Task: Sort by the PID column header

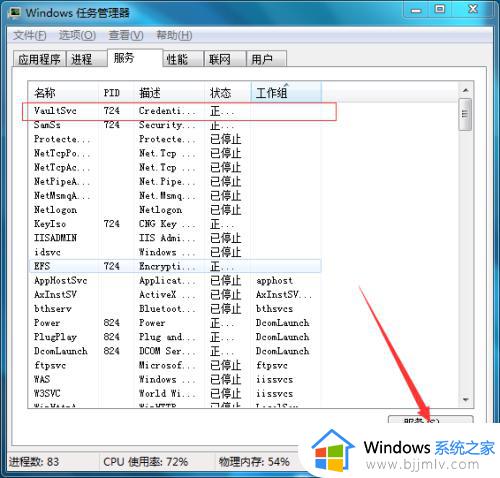Action: click(x=116, y=92)
